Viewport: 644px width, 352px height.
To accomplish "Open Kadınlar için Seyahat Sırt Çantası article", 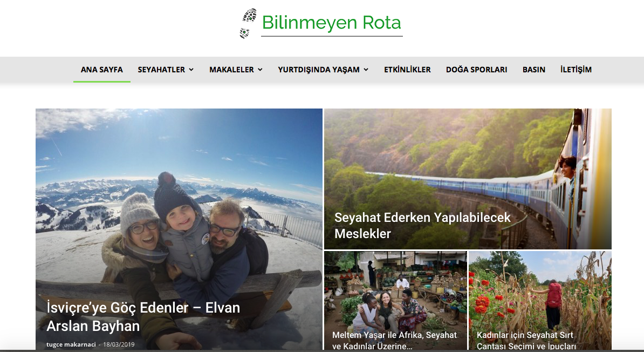I will pyautogui.click(x=526, y=341).
